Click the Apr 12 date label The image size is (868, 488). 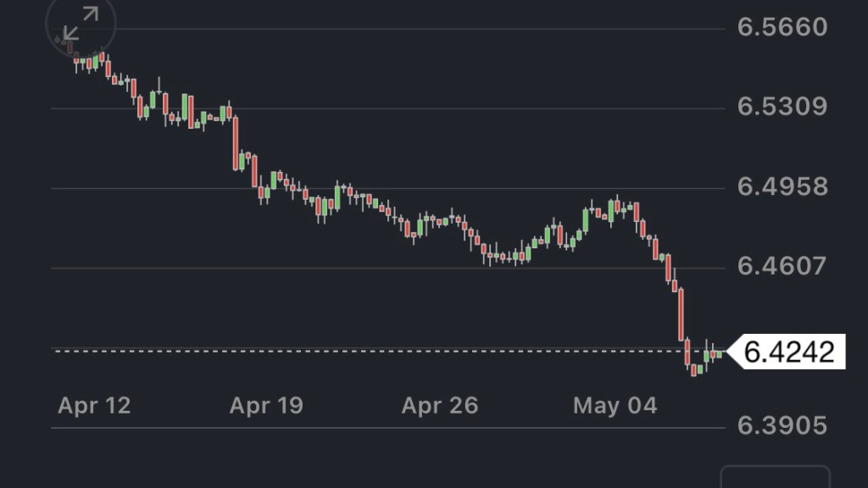click(x=94, y=406)
